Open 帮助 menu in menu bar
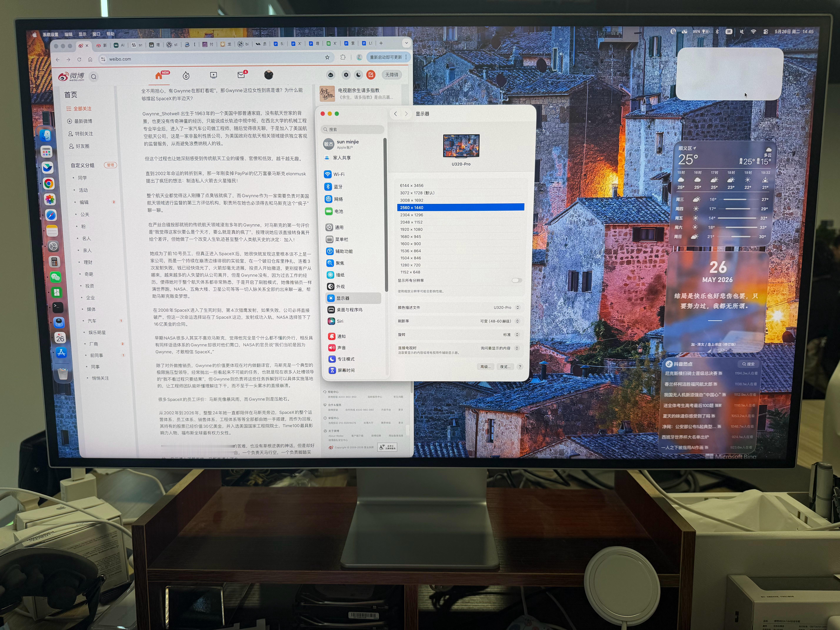 pyautogui.click(x=110, y=34)
